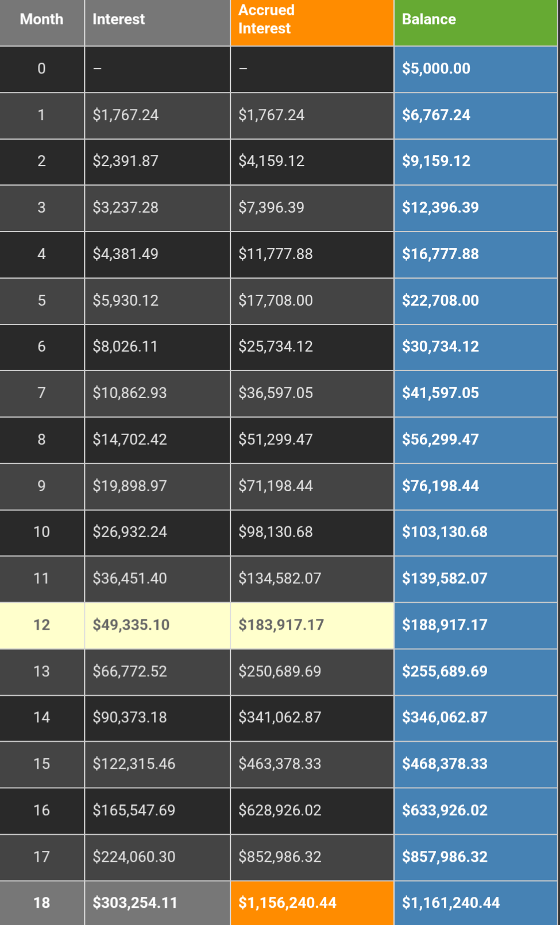Screen dimensions: 560x925
Task: Click accrued interest $4,159.12 cell
Action: [x=312, y=161]
